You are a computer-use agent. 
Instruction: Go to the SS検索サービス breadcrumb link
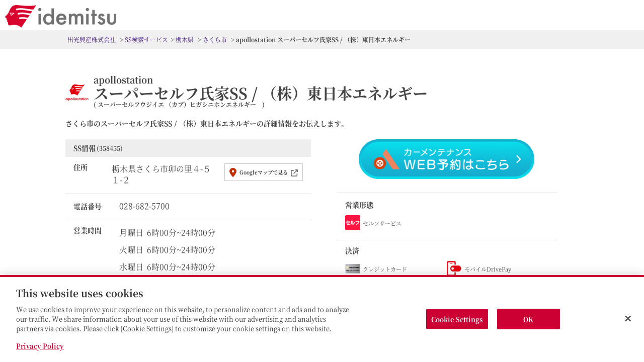click(x=146, y=40)
